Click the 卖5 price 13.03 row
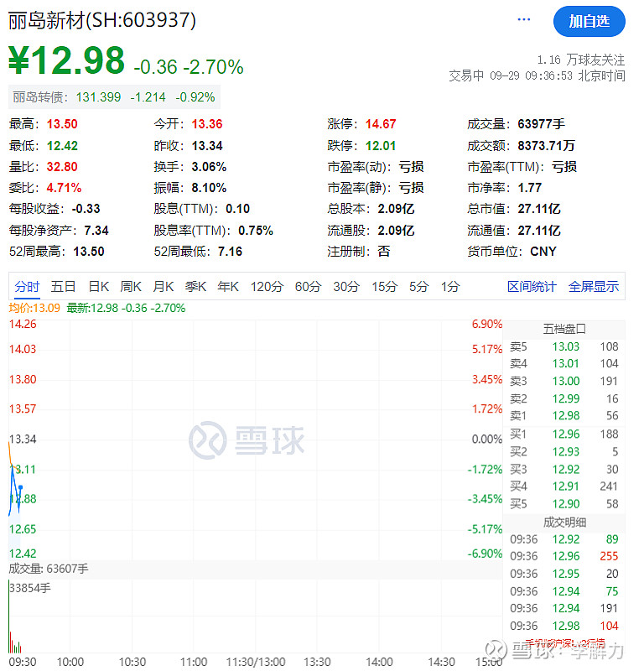Image resolution: width=644 pixels, height=671 pixels. pos(564,346)
